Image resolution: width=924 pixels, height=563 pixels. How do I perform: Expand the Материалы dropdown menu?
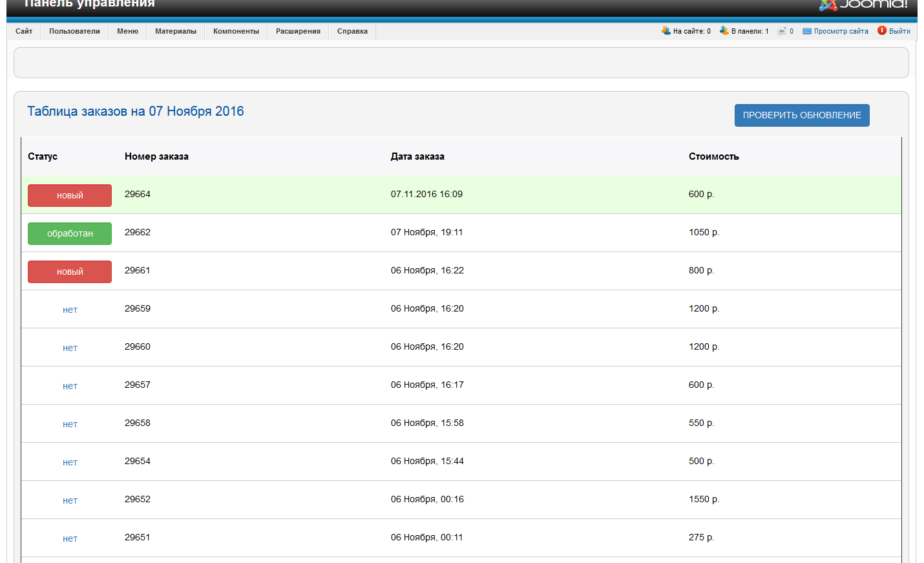175,31
